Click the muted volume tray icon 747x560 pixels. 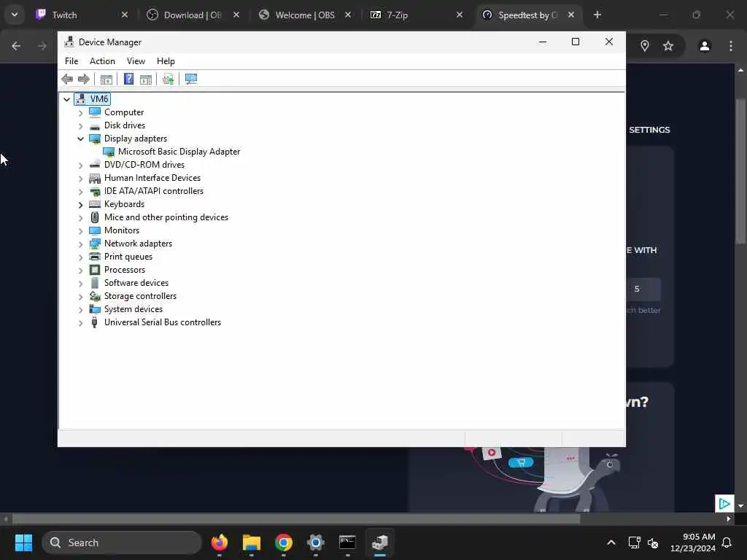[x=653, y=542]
